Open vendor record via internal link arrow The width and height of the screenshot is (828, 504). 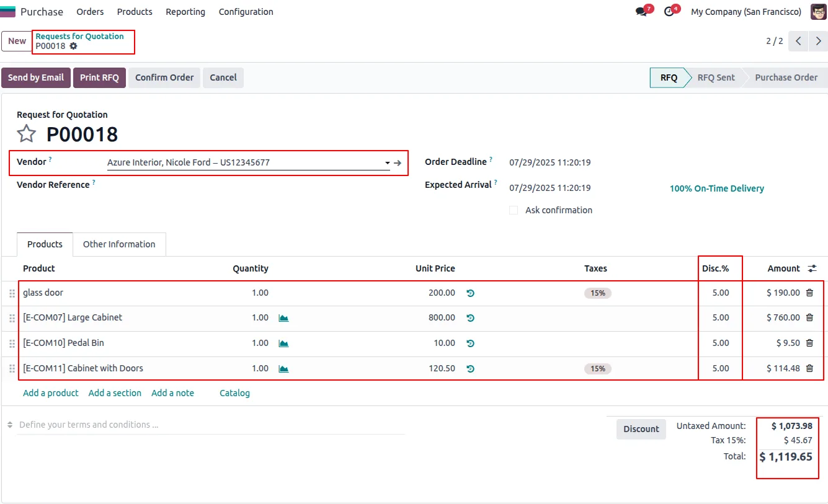[x=398, y=162]
